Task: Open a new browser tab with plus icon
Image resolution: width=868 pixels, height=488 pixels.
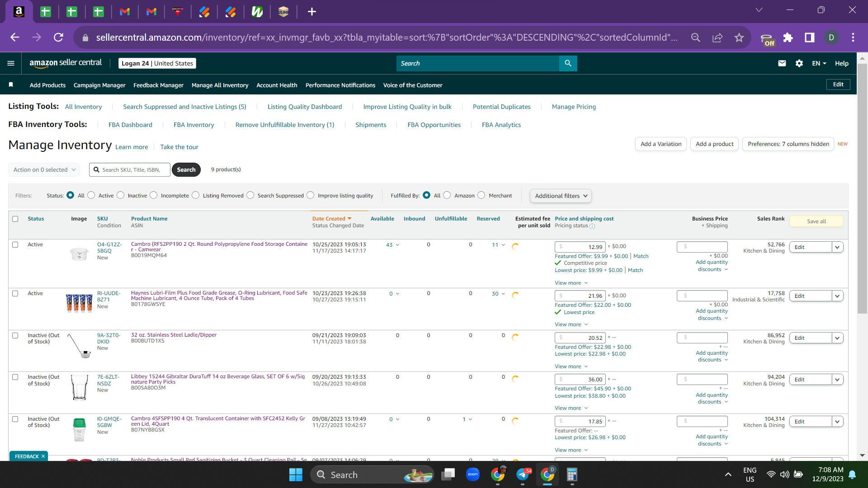Action: coord(312,12)
